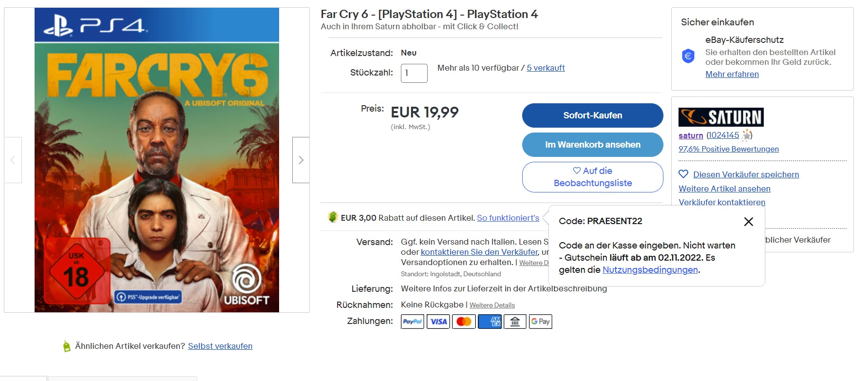Click Im Warenkorb ansehen button
The height and width of the screenshot is (381, 868).
(592, 145)
